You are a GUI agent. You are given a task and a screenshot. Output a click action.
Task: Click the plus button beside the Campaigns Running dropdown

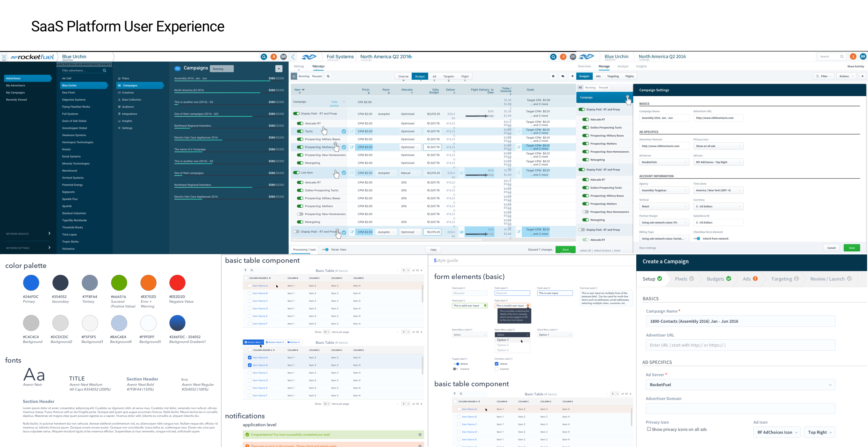coord(279,69)
